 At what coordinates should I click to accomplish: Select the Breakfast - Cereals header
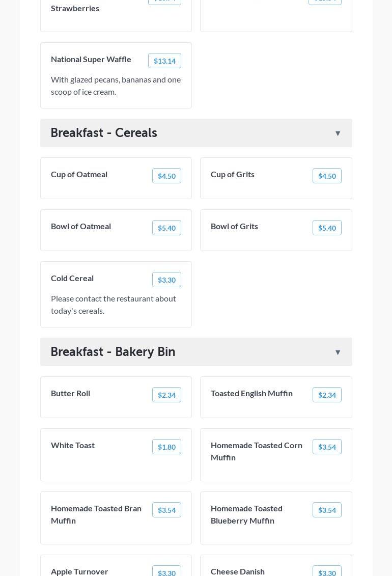click(x=196, y=133)
